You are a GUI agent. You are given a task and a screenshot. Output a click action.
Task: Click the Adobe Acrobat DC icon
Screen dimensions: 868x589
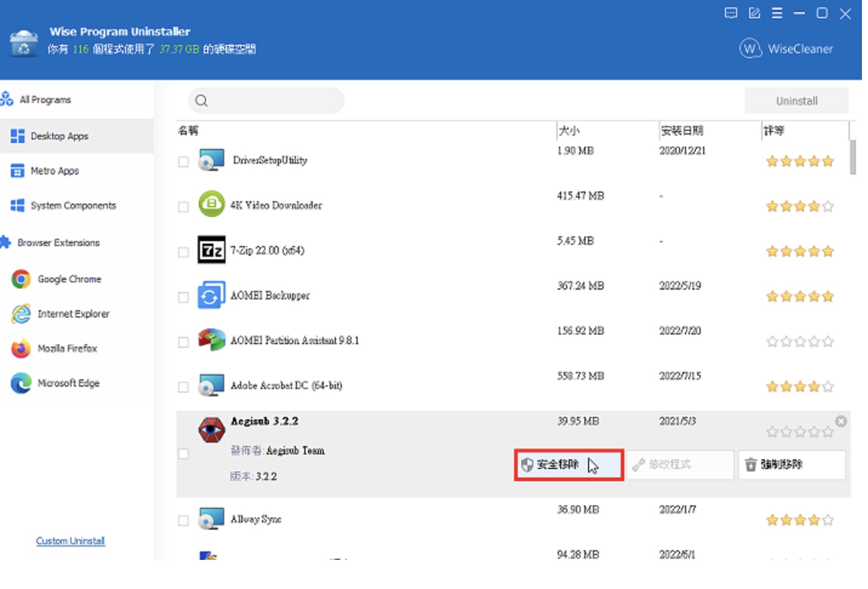coord(211,385)
